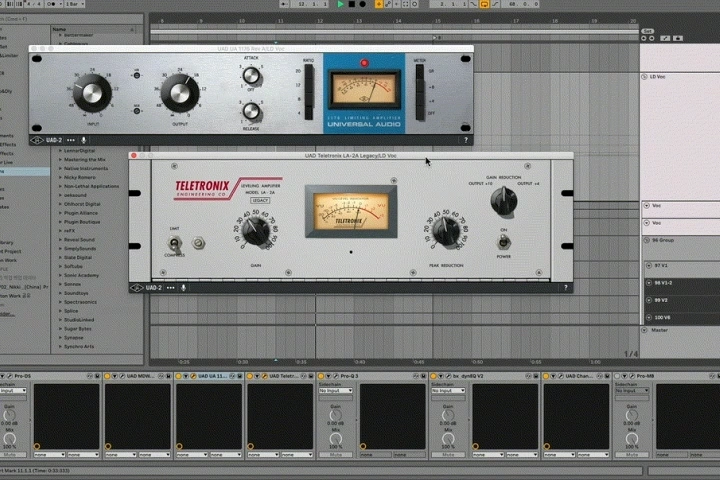The width and height of the screenshot is (720, 480).
Task: Set 1176 meter button to OFF
Action: [420, 113]
